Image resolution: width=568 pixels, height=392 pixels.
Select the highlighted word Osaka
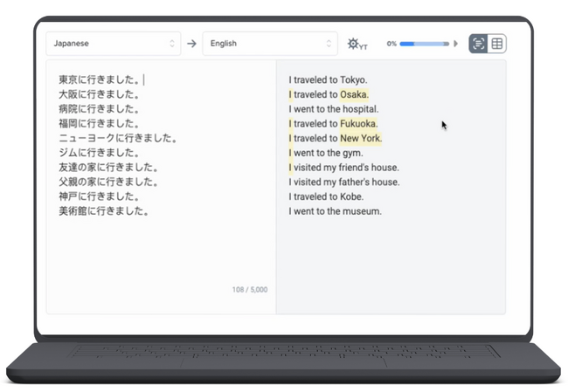point(354,94)
